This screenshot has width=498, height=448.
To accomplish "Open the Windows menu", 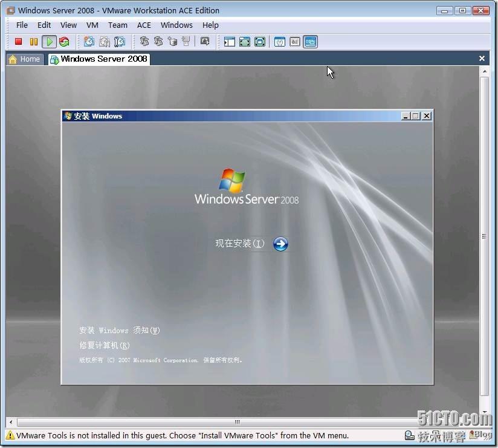I will (176, 25).
